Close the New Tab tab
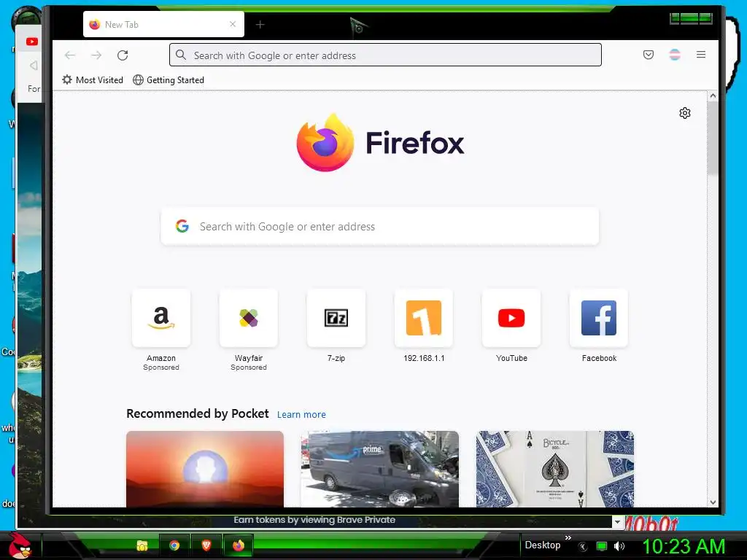This screenshot has width=747, height=560. pyautogui.click(x=233, y=24)
